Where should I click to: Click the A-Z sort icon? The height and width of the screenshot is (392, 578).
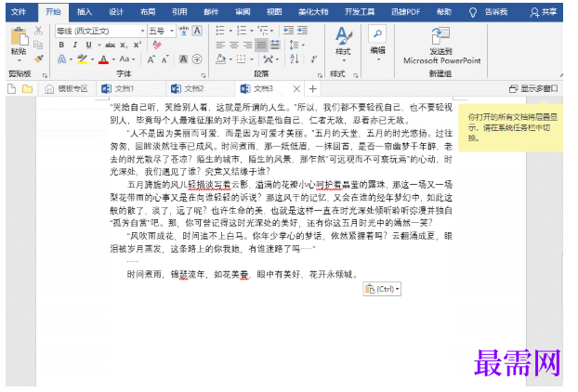click(x=295, y=59)
